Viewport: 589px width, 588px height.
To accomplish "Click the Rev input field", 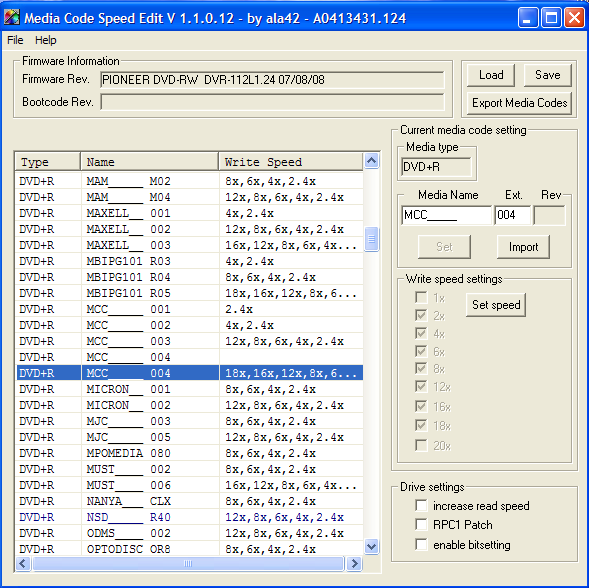I will point(550,215).
